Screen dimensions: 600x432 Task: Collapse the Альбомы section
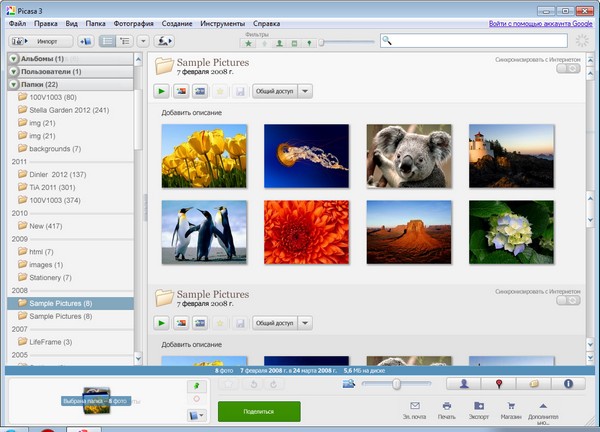tap(13, 59)
